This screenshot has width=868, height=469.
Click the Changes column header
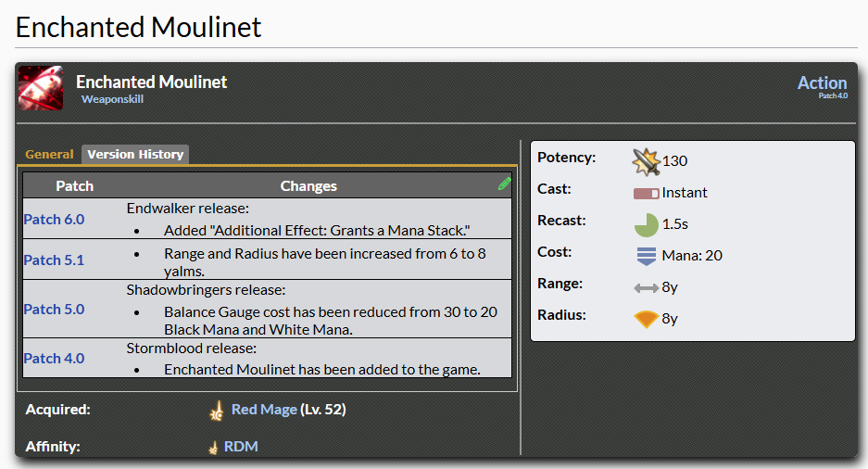[308, 186]
